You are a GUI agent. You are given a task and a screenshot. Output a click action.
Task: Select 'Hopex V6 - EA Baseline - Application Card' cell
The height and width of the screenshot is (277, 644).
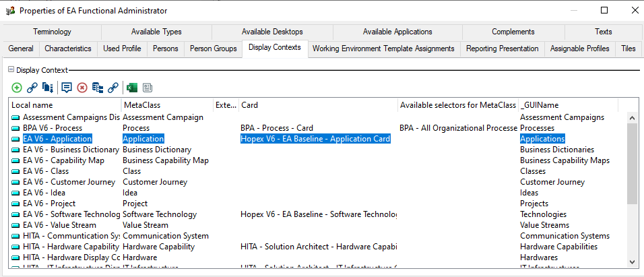pos(315,139)
